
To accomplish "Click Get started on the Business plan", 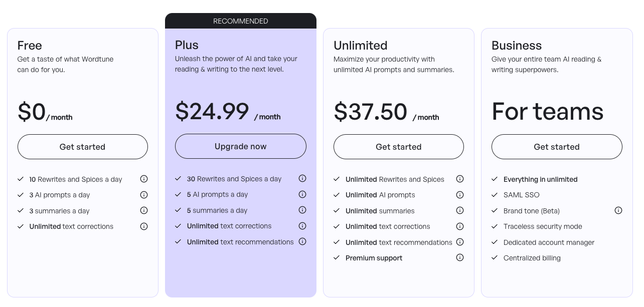I will 557,147.
